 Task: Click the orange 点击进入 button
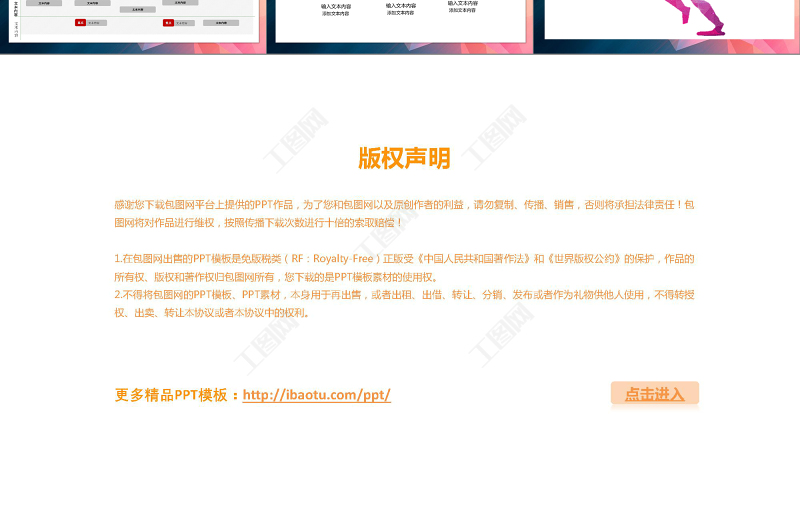tap(654, 394)
